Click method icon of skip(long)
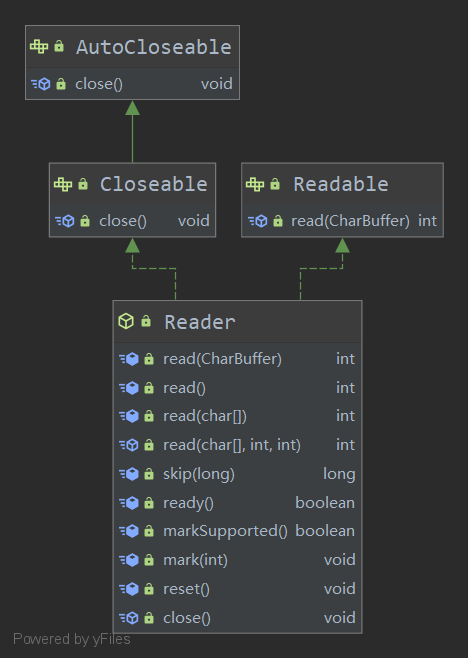 [129, 474]
